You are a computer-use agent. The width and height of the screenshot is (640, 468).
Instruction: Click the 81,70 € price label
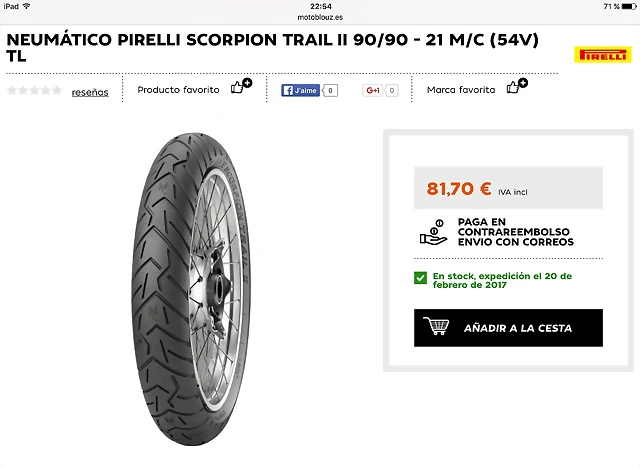[459, 189]
